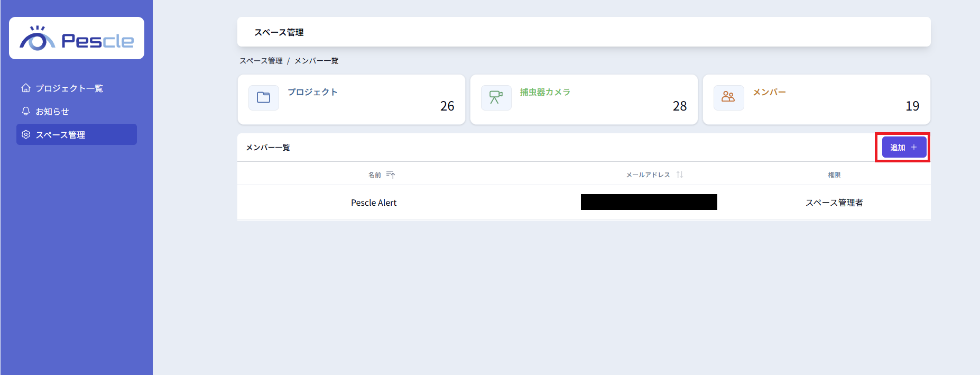Click the Pescle logo
980x375 pixels.
77,39
